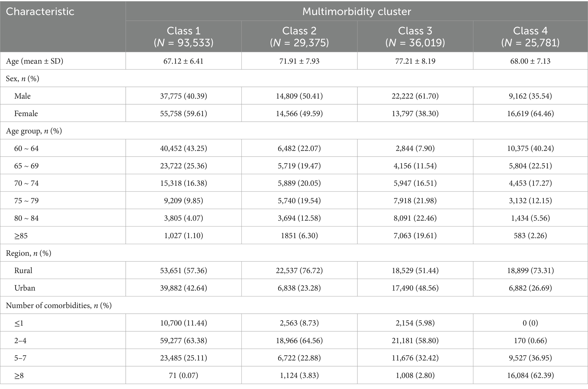Select the Female value 16,619 (64.46)
Screen dimensions: 588x389
coord(530,114)
